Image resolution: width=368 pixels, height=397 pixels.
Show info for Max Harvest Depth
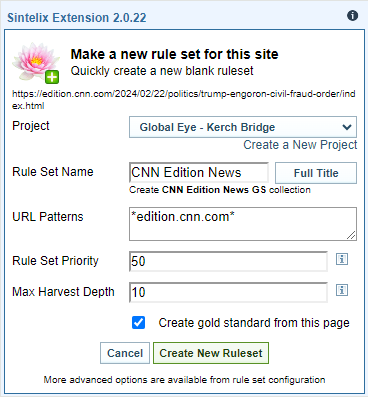pos(342,290)
